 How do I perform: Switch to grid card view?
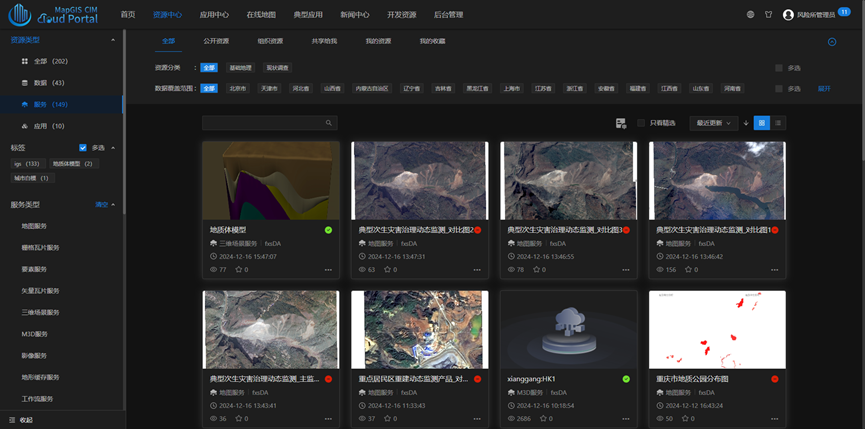tap(762, 123)
